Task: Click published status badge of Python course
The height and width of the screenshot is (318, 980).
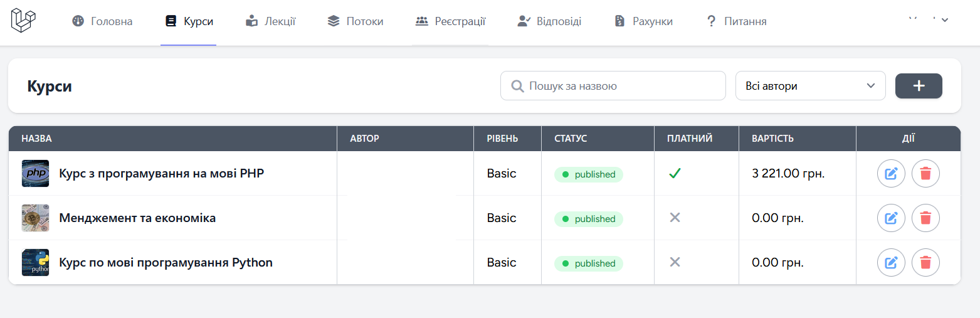Action: click(x=589, y=263)
